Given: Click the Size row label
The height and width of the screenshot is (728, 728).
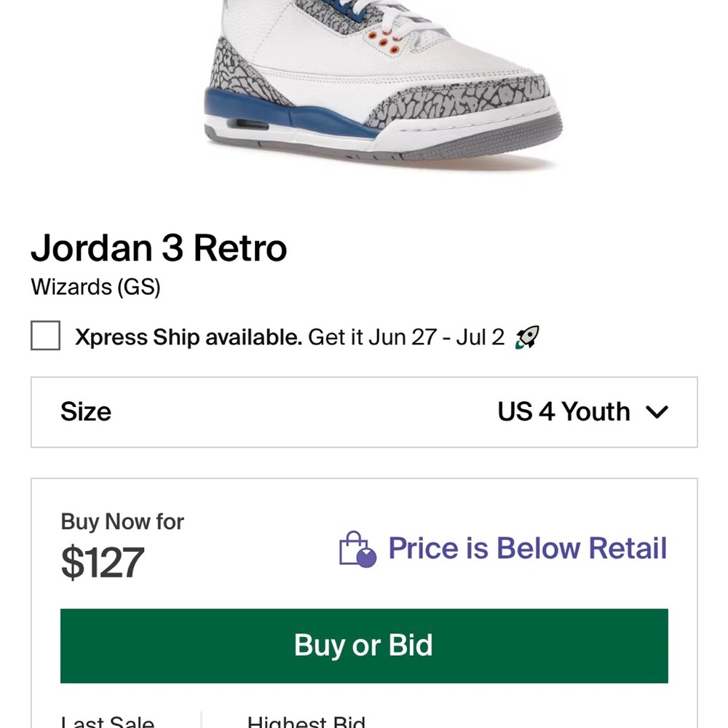Looking at the screenshot, I should point(85,412).
